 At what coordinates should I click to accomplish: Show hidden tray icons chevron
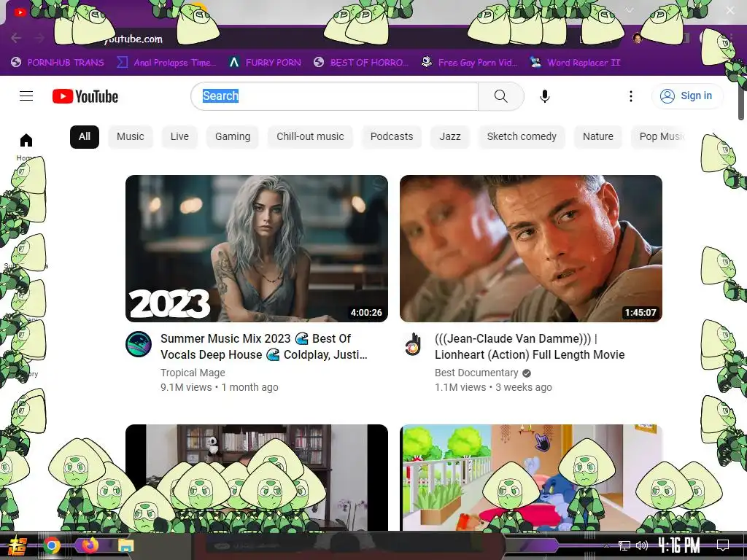tap(606, 545)
